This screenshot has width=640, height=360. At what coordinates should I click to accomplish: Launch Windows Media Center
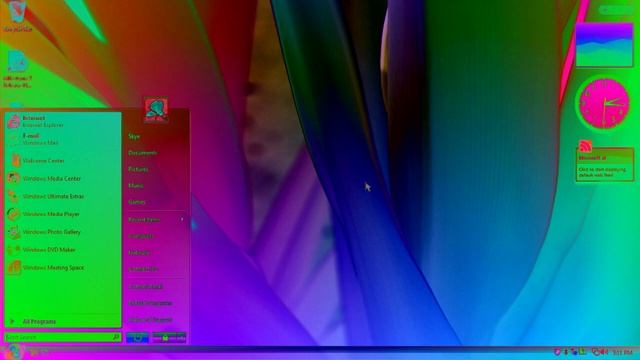pos(62,178)
